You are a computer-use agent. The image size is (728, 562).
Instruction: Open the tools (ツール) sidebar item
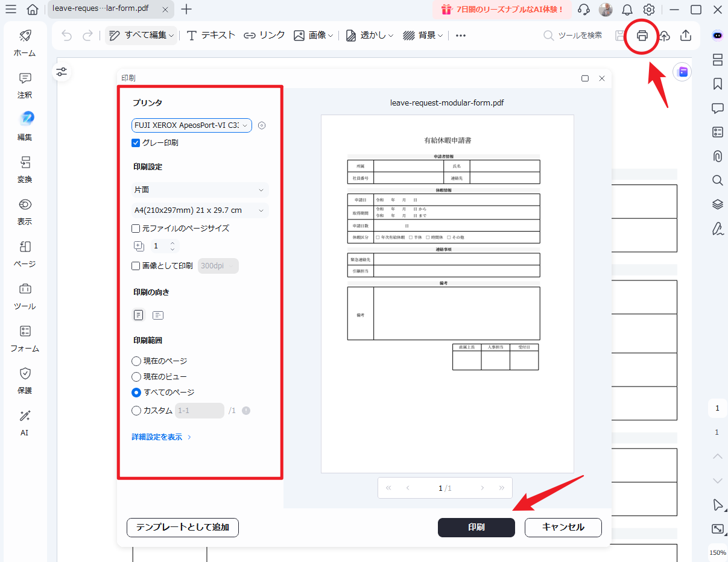[x=25, y=296]
